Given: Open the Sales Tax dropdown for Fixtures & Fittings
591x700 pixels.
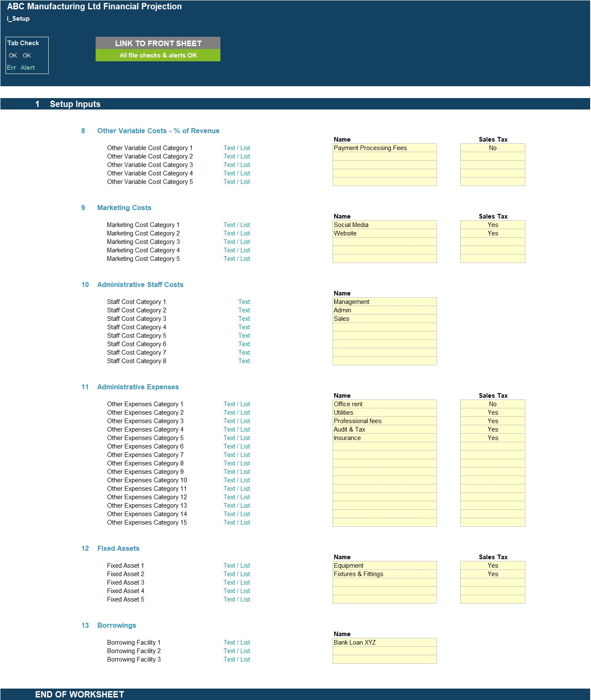Looking at the screenshot, I should 493,574.
